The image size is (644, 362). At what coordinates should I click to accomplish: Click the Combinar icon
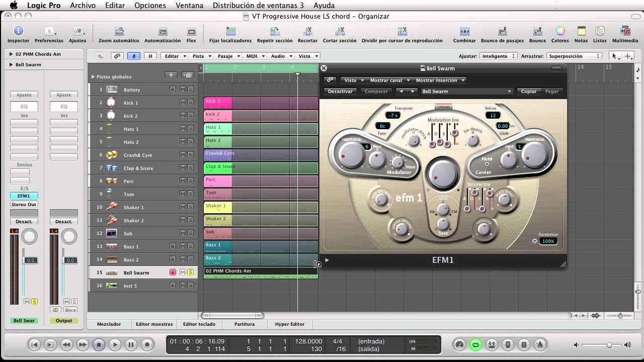464,31
